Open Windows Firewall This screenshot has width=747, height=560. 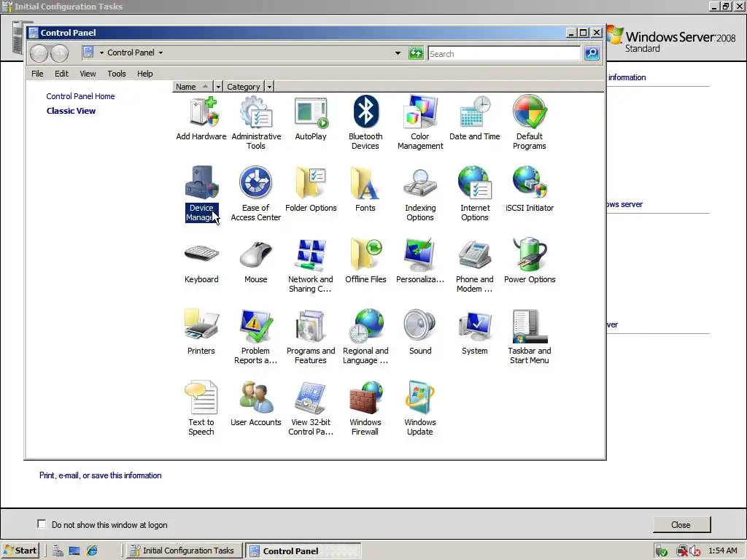tap(365, 408)
